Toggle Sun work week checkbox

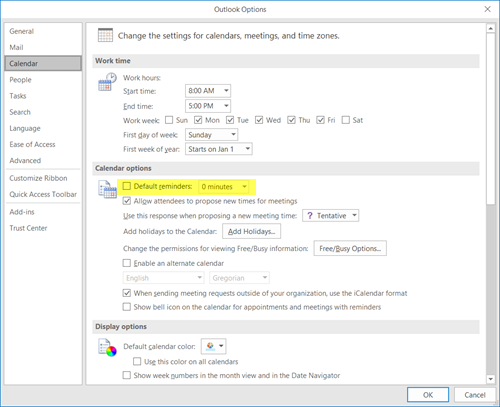click(x=169, y=120)
